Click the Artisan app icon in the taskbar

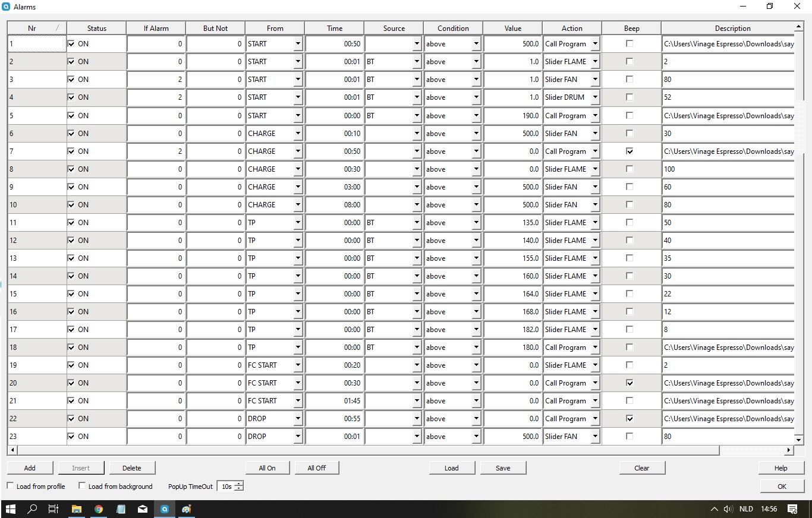(165, 509)
